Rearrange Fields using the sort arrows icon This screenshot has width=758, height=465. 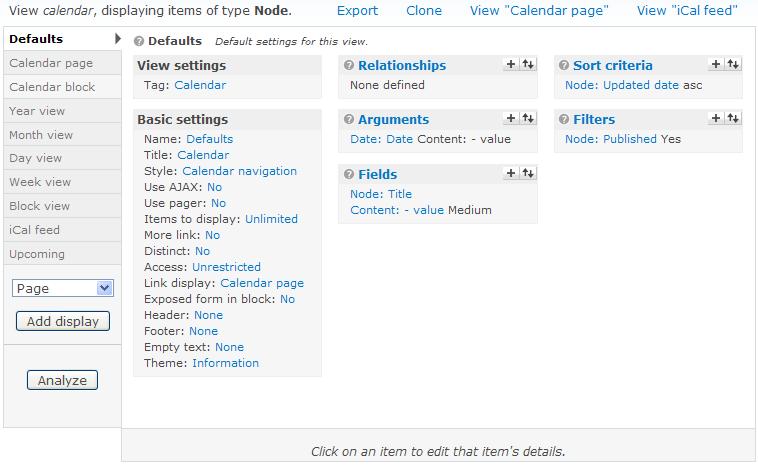[528, 173]
